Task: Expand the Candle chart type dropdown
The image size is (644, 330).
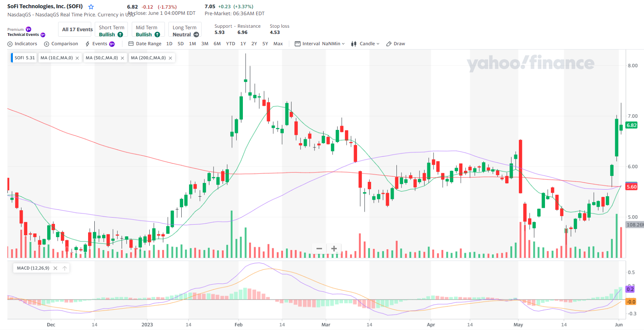Action: [x=365, y=44]
